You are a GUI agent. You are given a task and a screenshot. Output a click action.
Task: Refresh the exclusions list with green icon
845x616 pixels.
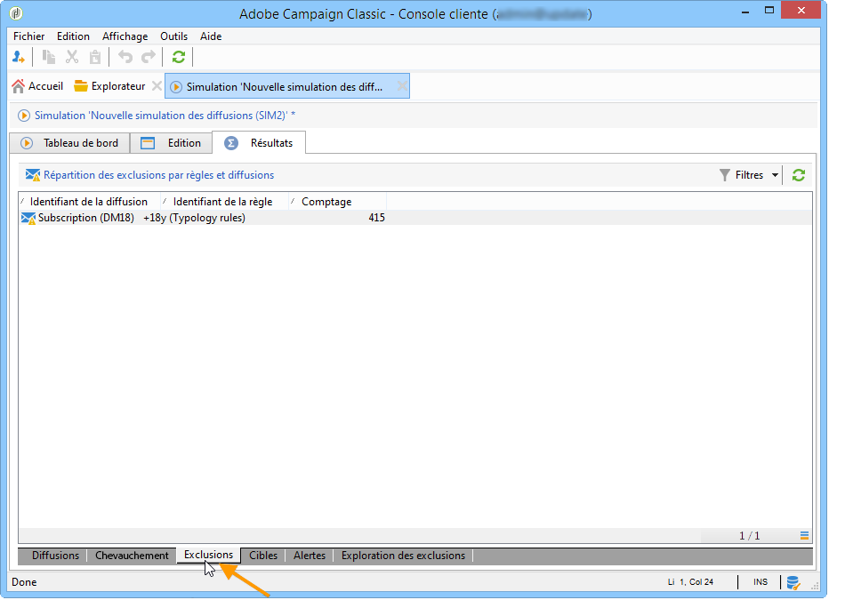[x=798, y=175]
